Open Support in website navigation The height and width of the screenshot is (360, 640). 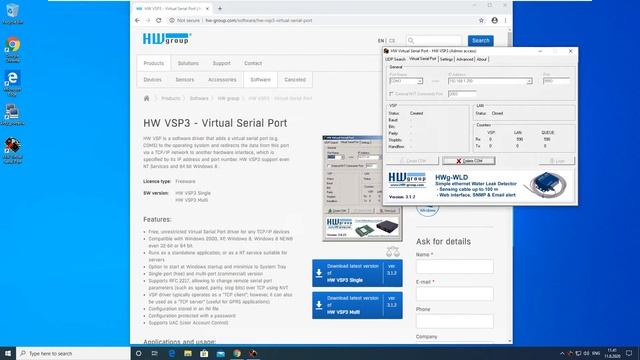tap(222, 63)
